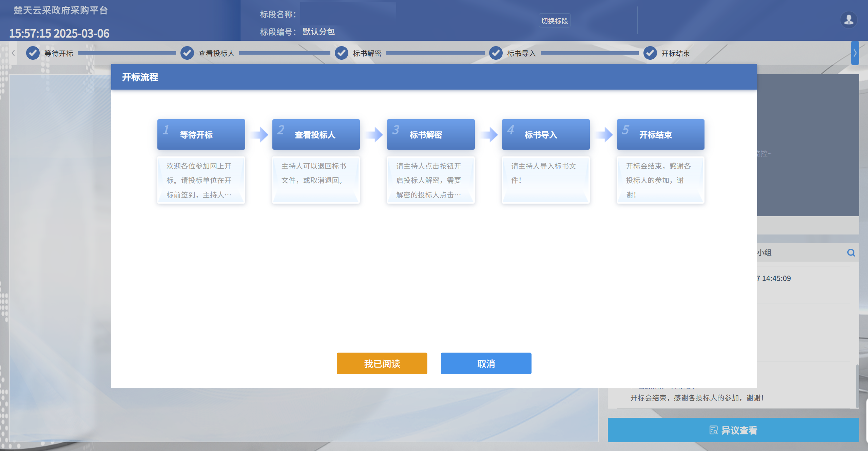This screenshot has width=868, height=451.
Task: Click the 切换标段 button in the header
Action: 555,20
